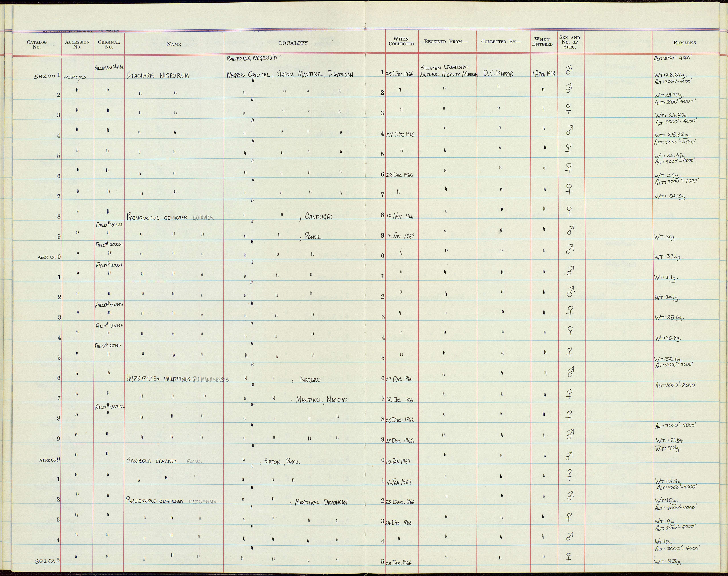Click the species name 'Stachyris nigrorum'
Image resolution: width=728 pixels, height=576 pixels.
click(x=158, y=76)
